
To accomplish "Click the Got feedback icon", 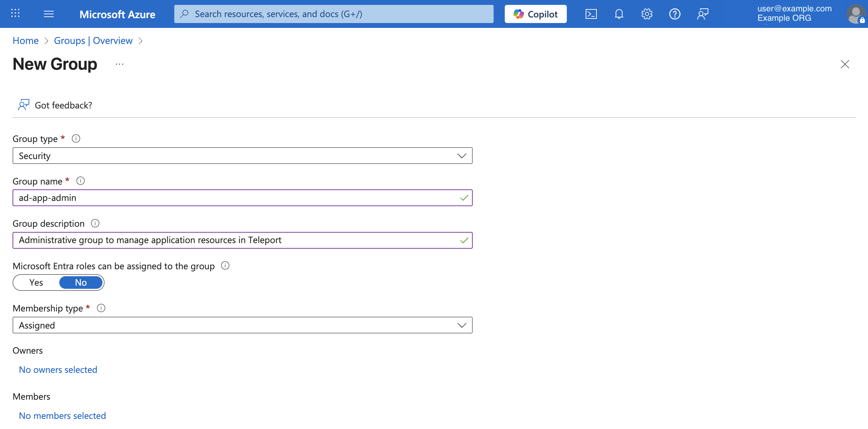I will [23, 105].
